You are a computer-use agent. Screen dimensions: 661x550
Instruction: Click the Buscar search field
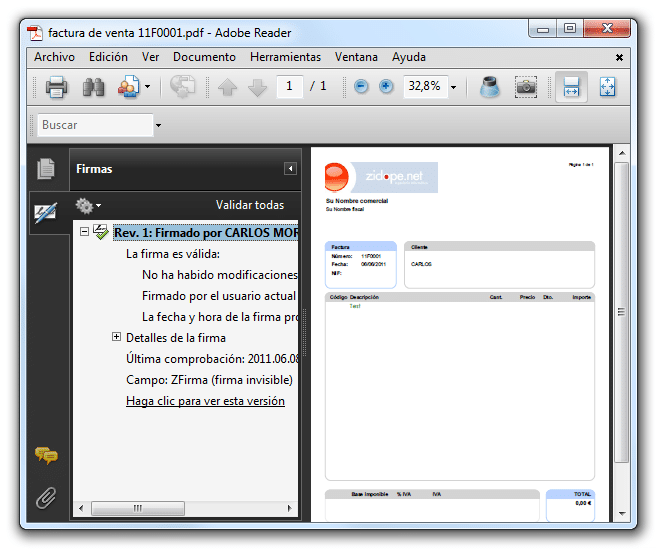point(95,125)
